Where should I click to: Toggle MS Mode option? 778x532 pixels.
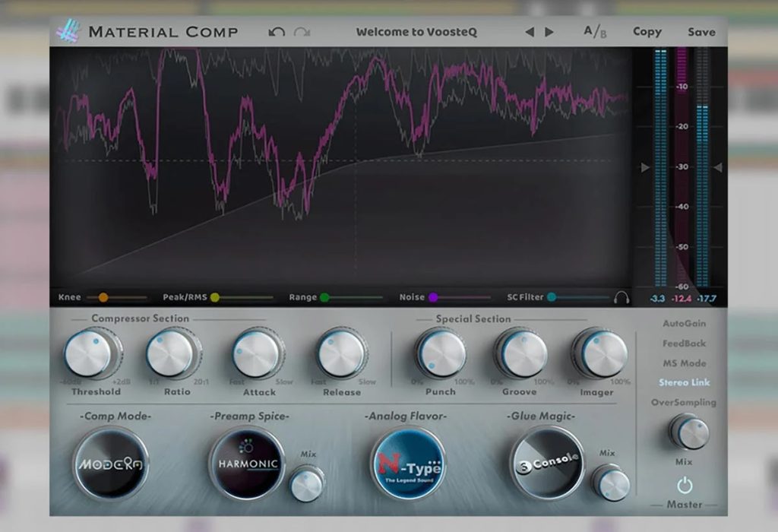tap(685, 363)
